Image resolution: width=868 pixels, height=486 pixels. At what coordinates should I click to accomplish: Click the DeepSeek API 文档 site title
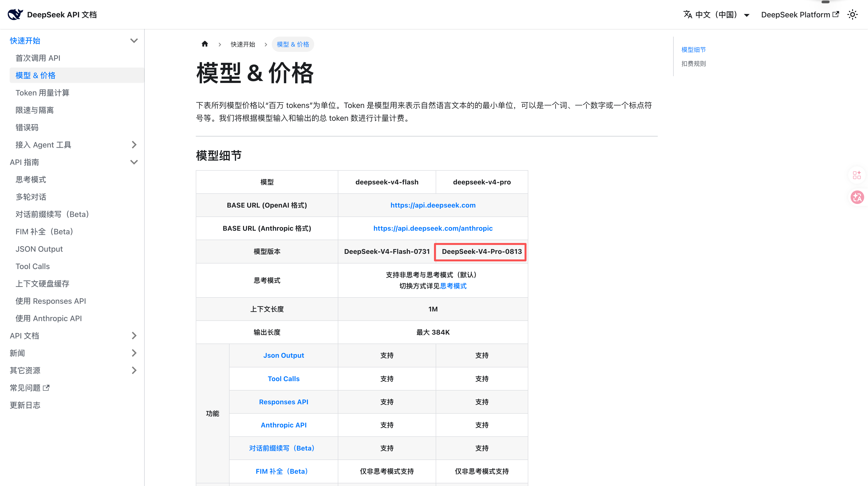(62, 14)
